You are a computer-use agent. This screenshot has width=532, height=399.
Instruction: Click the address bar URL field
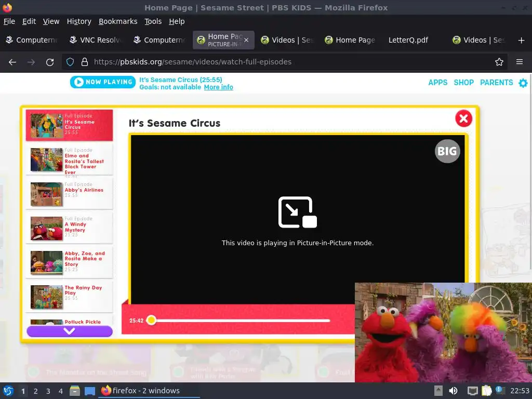(284, 62)
